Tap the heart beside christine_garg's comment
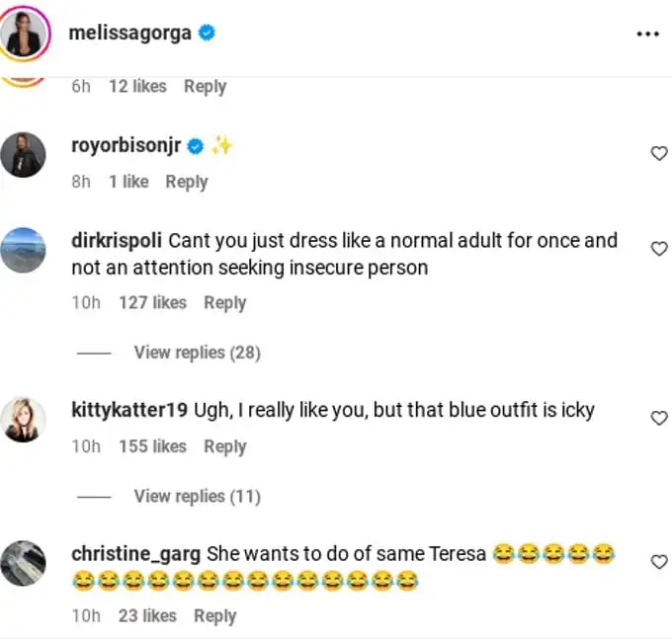This screenshot has width=672, height=642. click(659, 561)
